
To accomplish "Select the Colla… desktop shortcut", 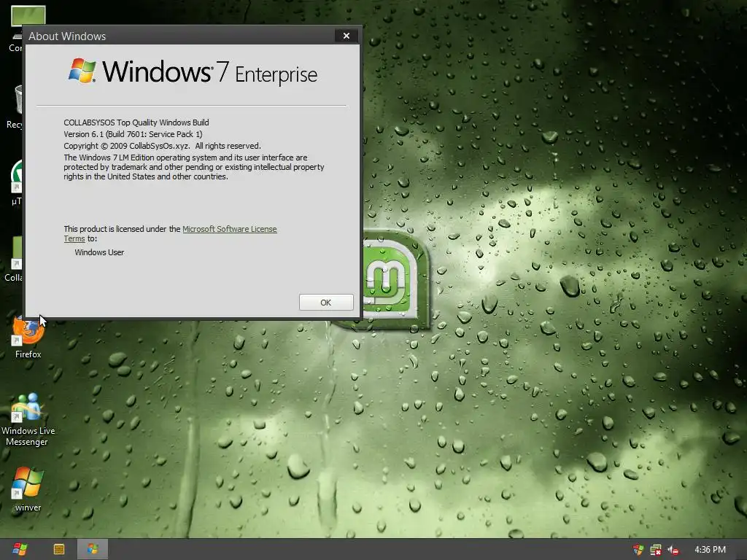I will point(15,260).
